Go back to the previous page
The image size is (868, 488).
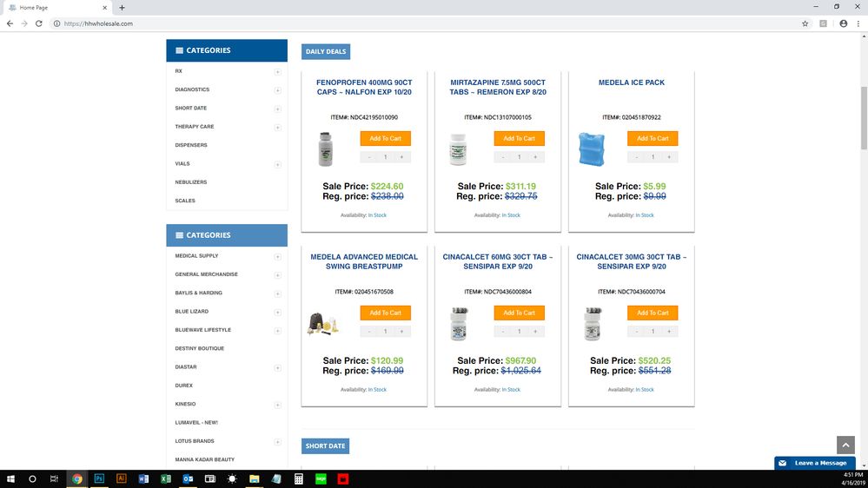10,23
